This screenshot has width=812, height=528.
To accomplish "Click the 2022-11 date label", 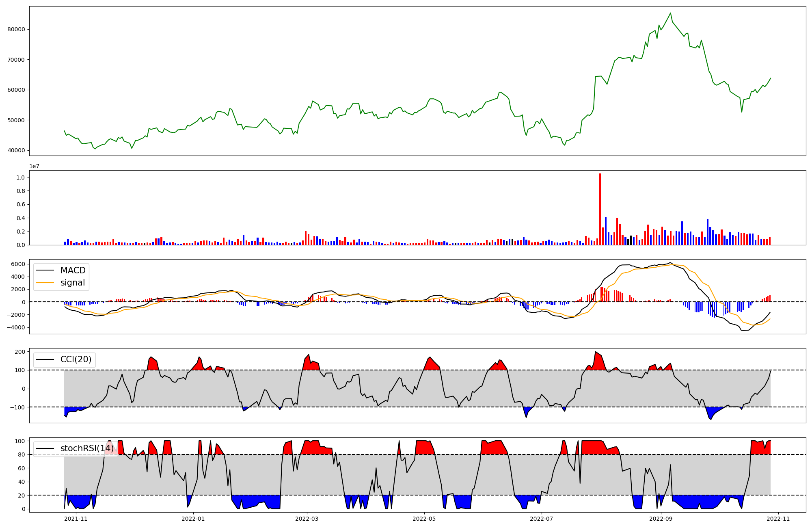I will (x=778, y=519).
